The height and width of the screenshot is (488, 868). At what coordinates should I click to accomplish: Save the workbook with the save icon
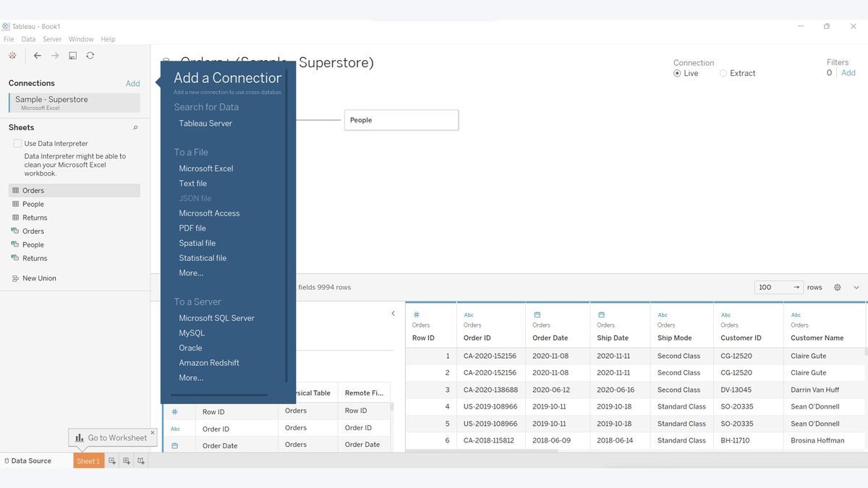pos(72,55)
